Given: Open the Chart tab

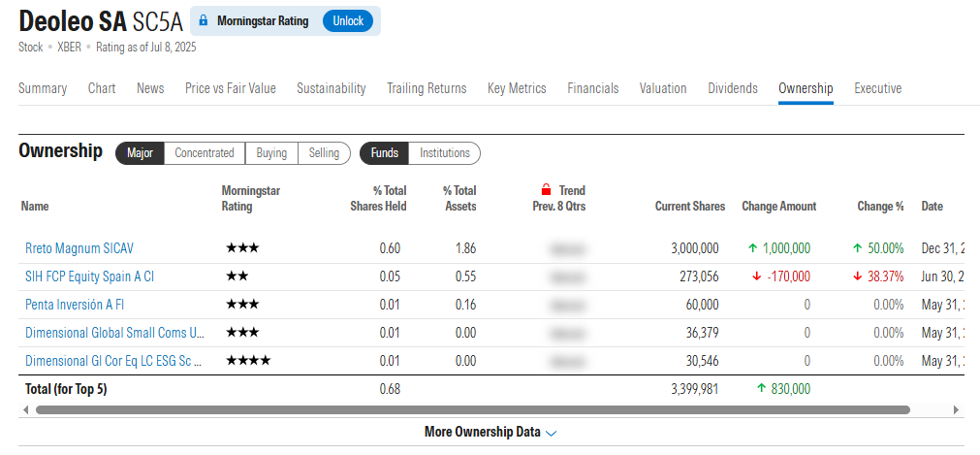Looking at the screenshot, I should pos(101,88).
